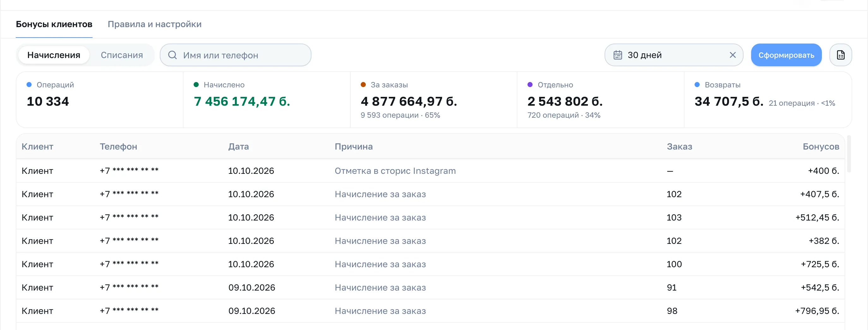Click the 21 операция · <1% caption
This screenshot has width=868, height=330.
802,103
